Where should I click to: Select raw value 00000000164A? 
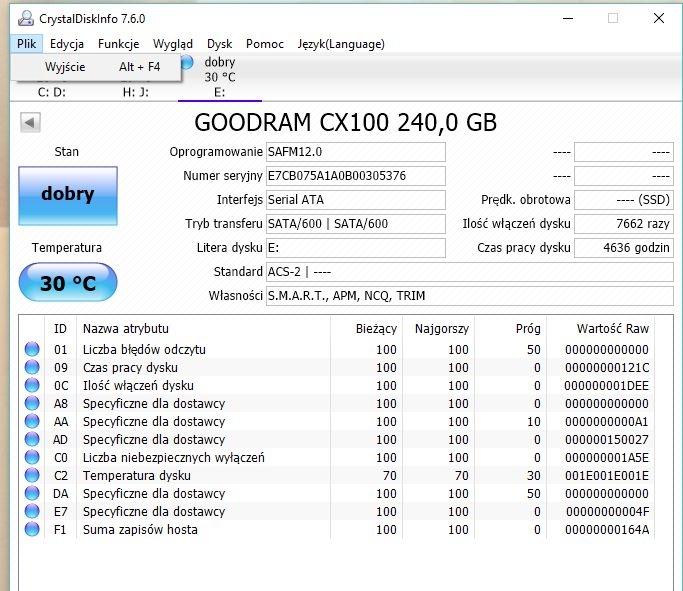point(607,530)
